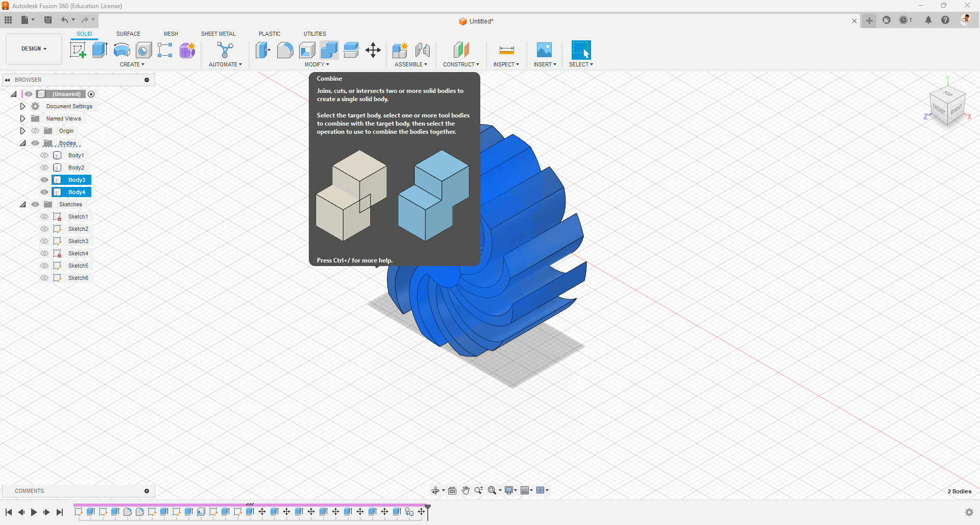Open the Rectangular Pattern tool
The height and width of the screenshot is (525, 980).
[x=165, y=50]
